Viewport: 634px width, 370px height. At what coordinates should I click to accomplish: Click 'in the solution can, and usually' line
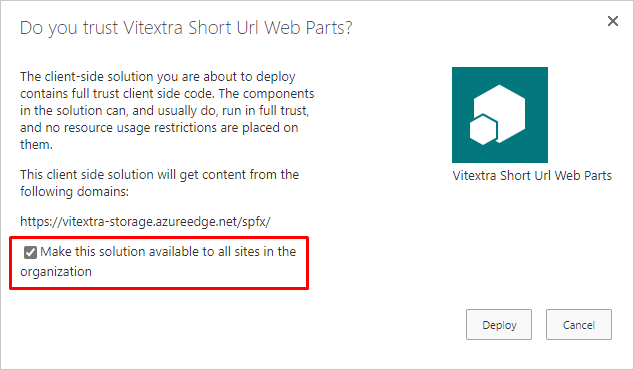165,111
